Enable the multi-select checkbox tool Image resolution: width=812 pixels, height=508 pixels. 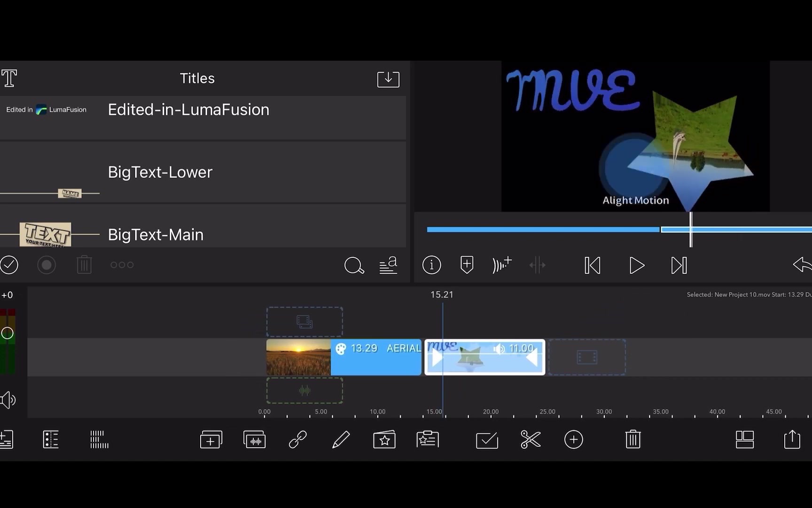pyautogui.click(x=487, y=440)
